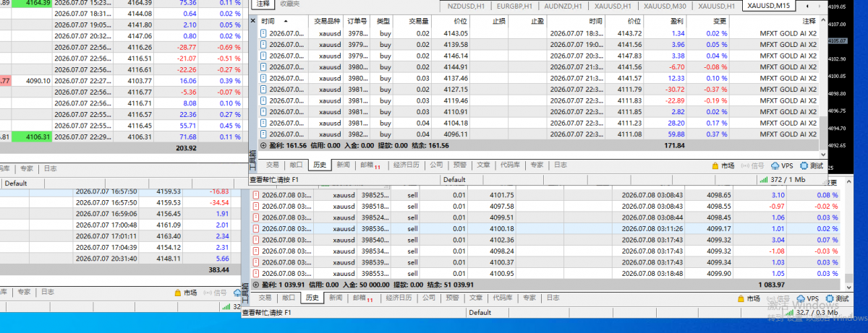Switch to the XAUUSD,M30 chart tab

(665, 5)
